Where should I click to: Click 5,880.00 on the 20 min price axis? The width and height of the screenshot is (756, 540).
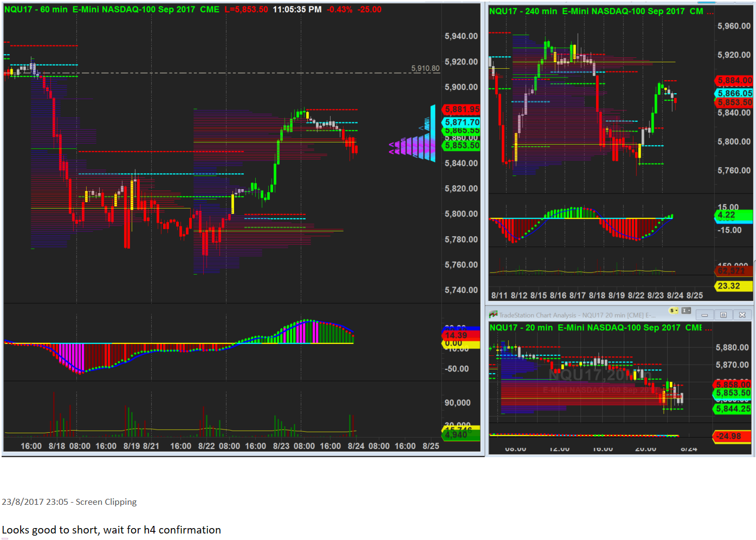(732, 348)
